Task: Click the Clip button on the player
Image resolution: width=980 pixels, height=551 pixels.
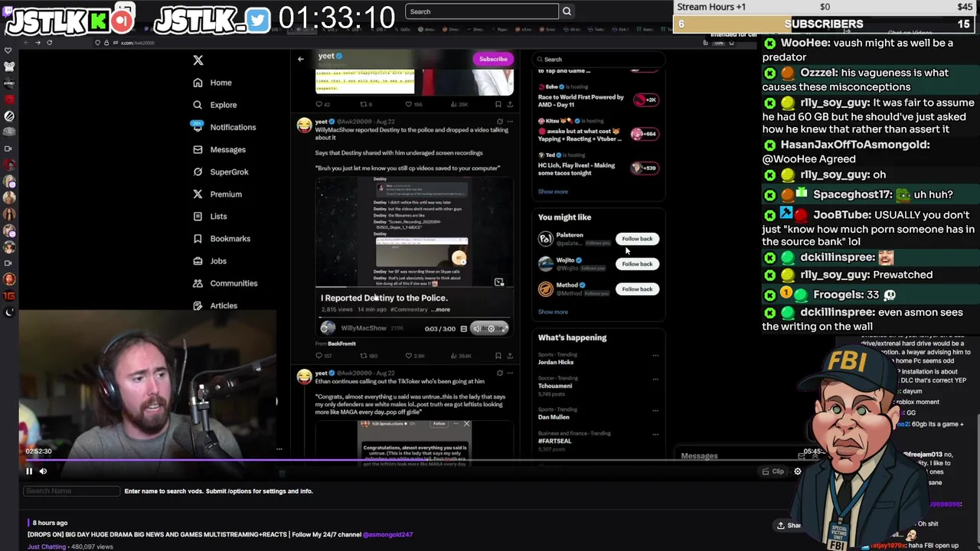Action: (x=773, y=471)
